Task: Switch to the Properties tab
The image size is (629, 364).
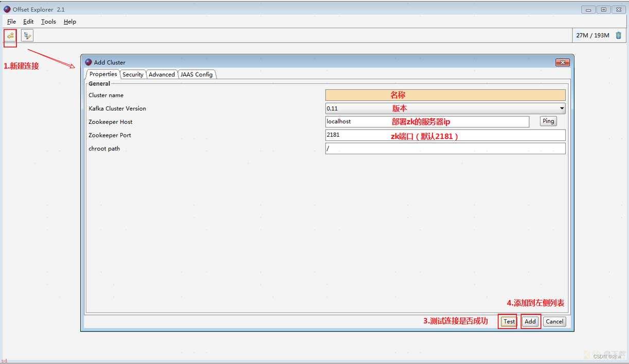Action: click(x=103, y=74)
